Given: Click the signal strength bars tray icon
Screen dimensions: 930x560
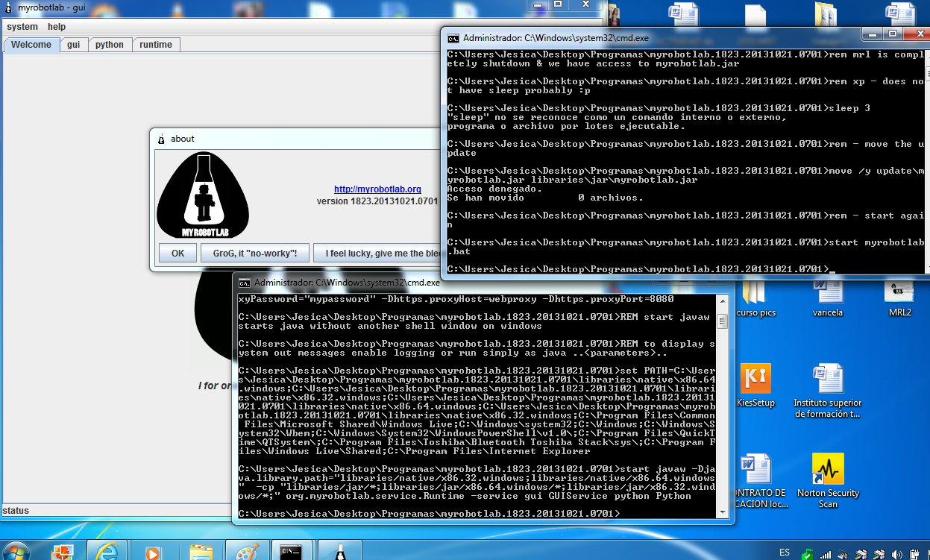Looking at the screenshot, I should pos(826,555).
